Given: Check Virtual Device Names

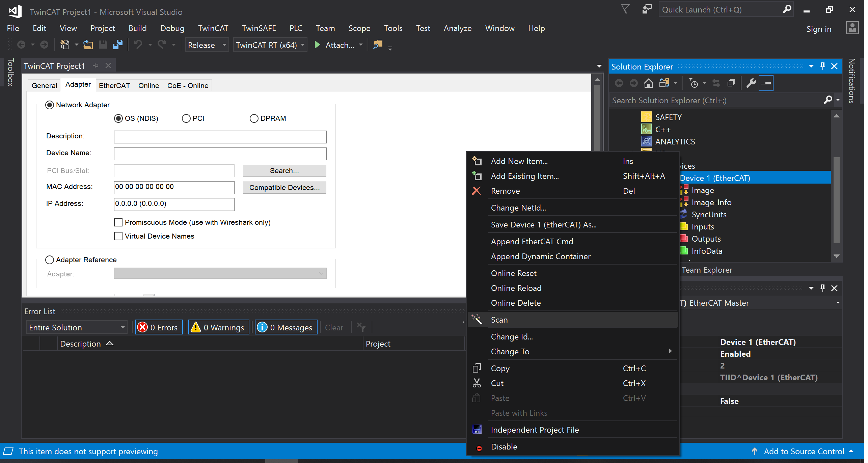Looking at the screenshot, I should coord(118,236).
